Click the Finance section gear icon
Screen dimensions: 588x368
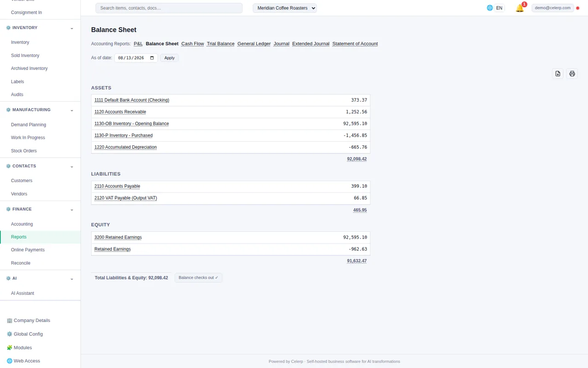8,209
